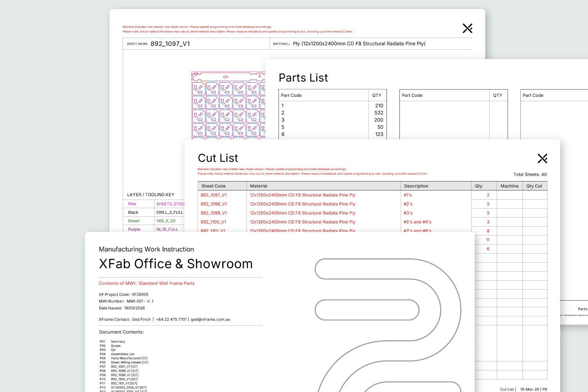Screen dimensions: 588x392
Task: Click quantity 3 in the 892_1100_V1 Cut List row
Action: point(488,222)
